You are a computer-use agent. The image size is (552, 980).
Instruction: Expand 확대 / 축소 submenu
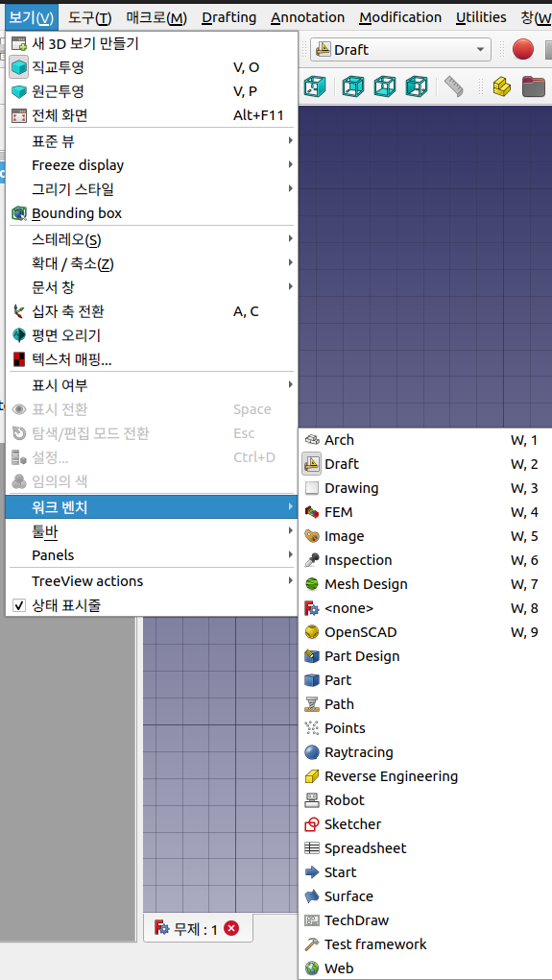pos(152,263)
